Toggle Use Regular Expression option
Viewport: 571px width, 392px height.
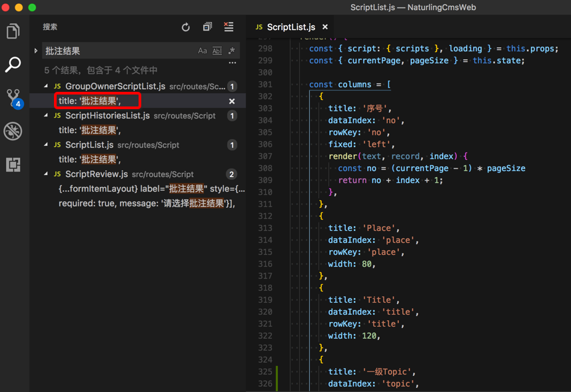[x=231, y=51]
